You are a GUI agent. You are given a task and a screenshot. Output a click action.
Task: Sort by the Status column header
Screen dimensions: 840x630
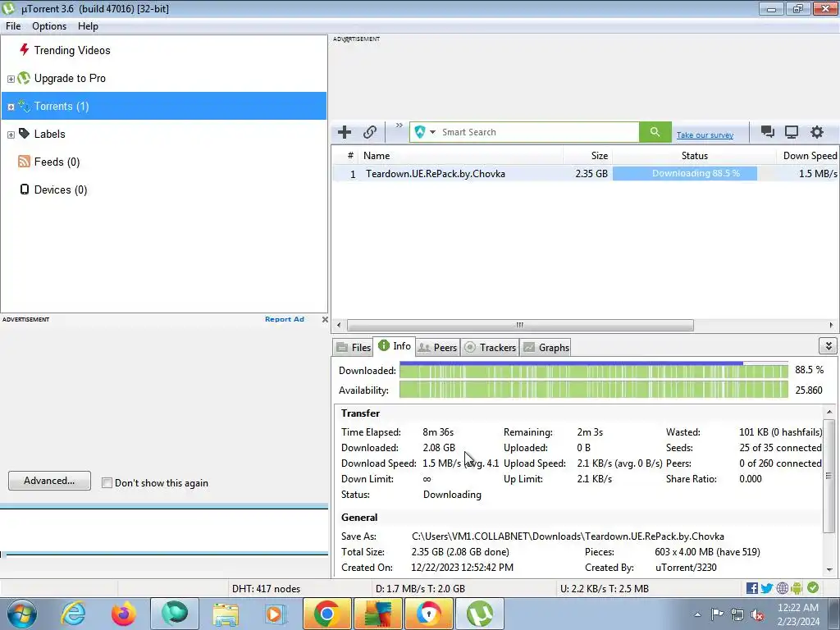point(694,155)
